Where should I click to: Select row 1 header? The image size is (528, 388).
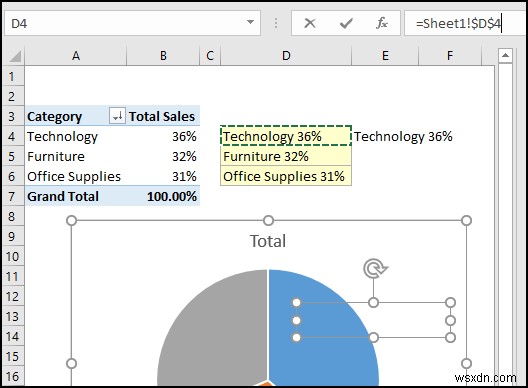[x=12, y=76]
